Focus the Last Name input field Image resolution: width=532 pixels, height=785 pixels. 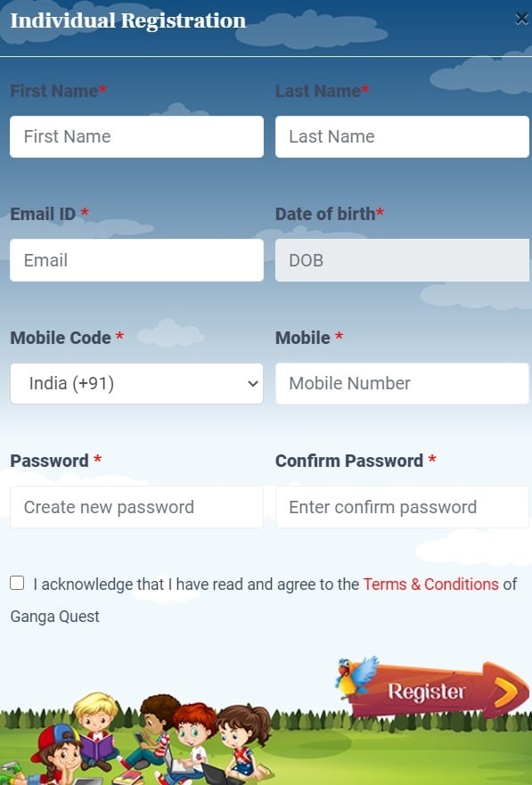click(x=402, y=136)
